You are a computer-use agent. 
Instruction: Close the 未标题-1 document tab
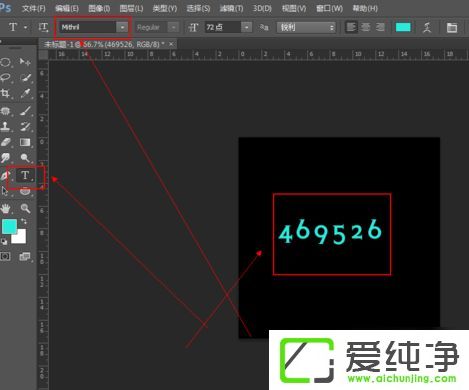click(171, 44)
